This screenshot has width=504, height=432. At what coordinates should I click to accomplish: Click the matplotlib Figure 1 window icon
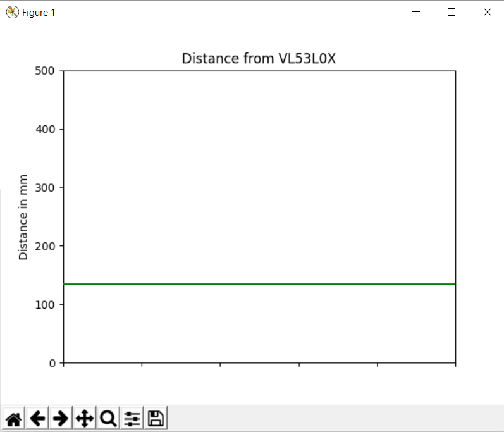(12, 12)
